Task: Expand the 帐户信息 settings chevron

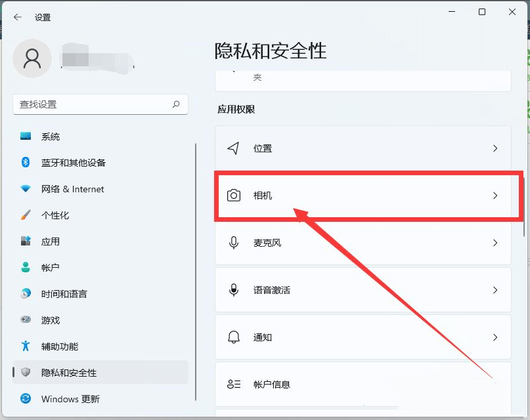Action: [496, 385]
